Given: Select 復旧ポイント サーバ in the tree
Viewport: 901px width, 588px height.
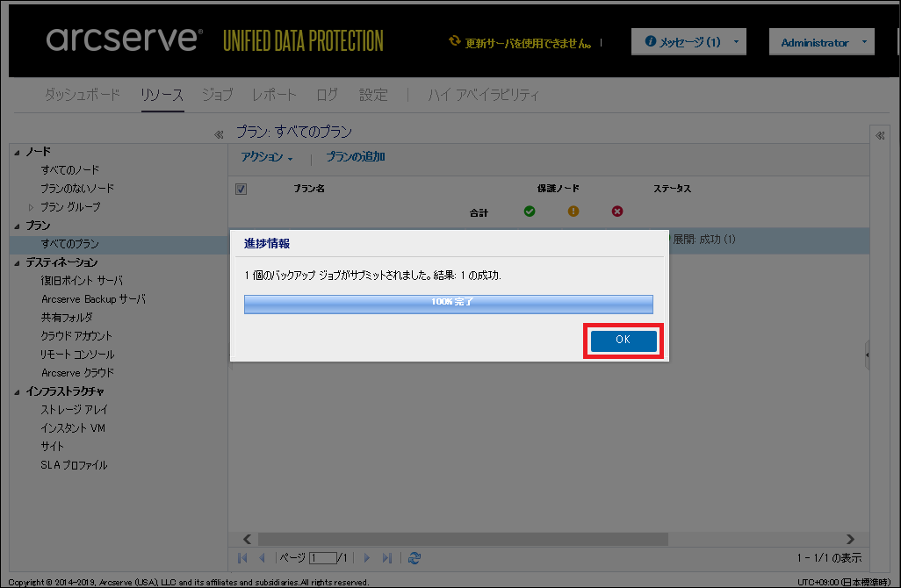Looking at the screenshot, I should coord(82,281).
